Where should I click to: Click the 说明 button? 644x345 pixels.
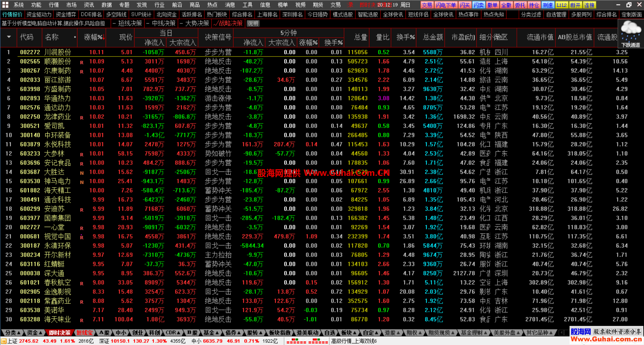click(253, 23)
